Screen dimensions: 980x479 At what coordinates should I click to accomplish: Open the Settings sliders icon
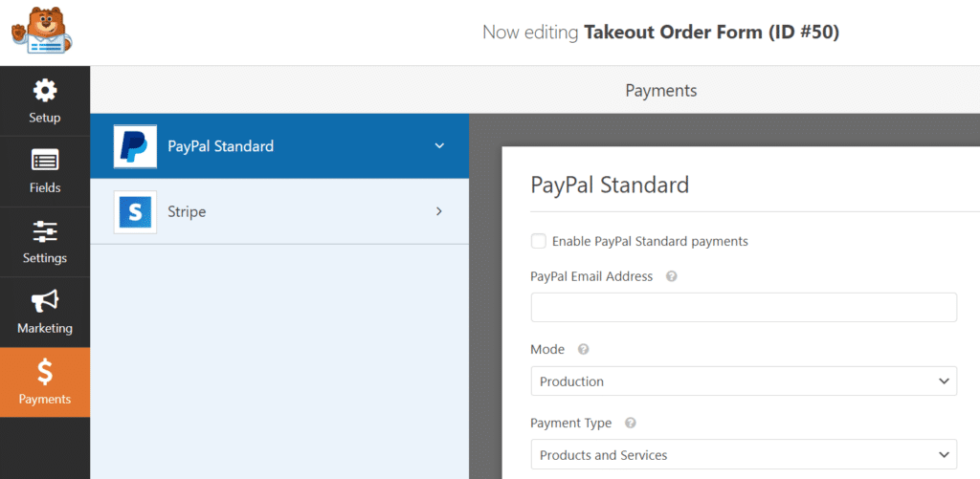click(44, 231)
